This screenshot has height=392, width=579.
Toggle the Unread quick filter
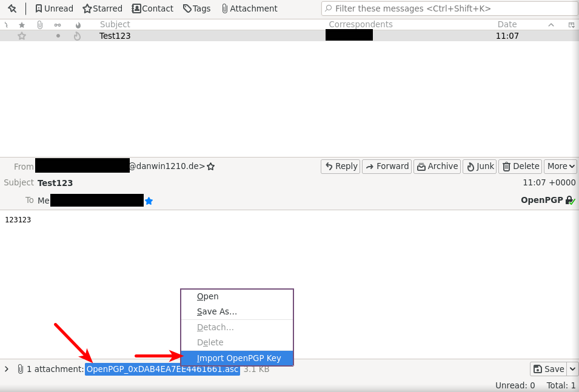(54, 8)
